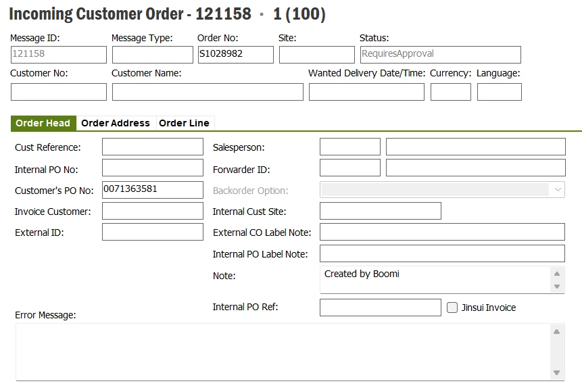Click Error Message scroll down arrow

[557, 372]
